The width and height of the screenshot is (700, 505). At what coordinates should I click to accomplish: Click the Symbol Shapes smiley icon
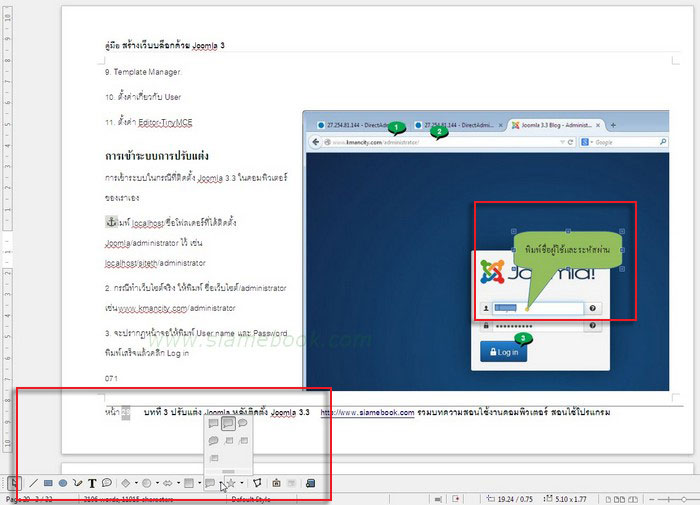point(146,483)
